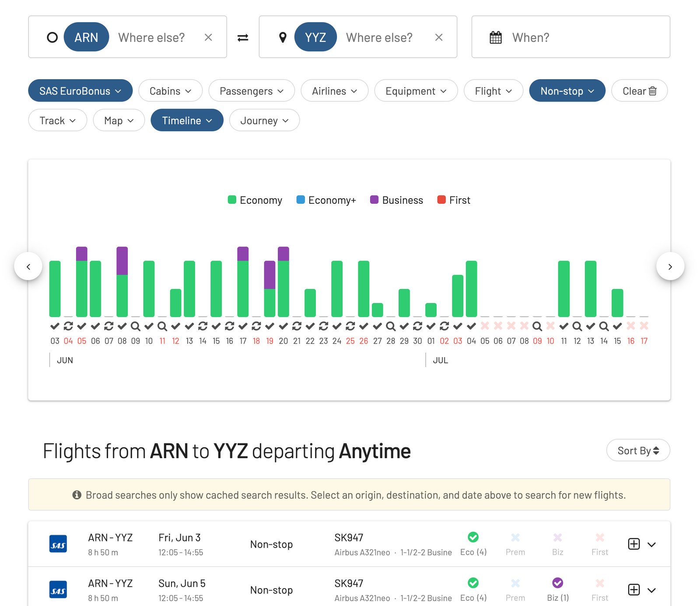Click SAS airline logo on Jun 5 flight
This screenshot has width=700, height=606.
[58, 589]
